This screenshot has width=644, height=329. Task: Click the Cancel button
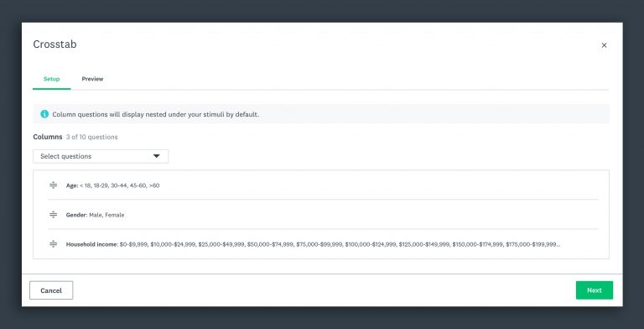click(x=51, y=290)
